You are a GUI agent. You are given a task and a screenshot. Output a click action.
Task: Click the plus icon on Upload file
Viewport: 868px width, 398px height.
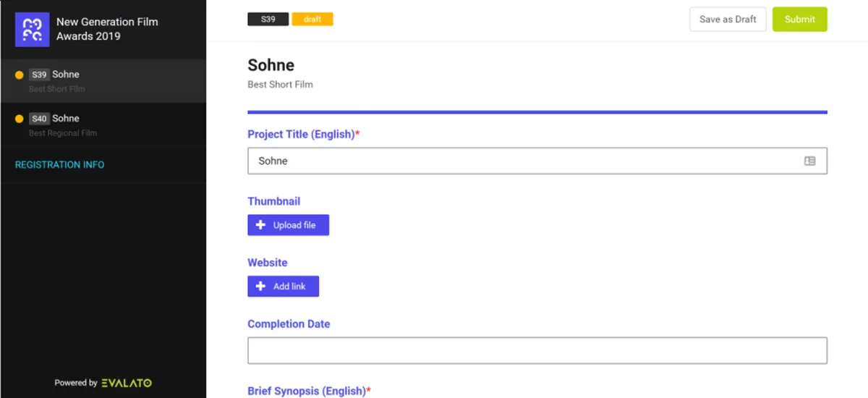pos(261,225)
